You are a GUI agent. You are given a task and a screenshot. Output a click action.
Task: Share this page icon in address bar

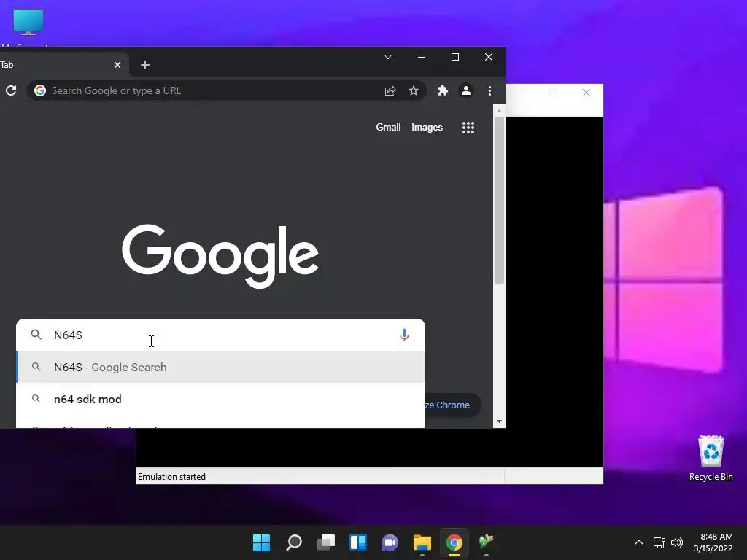[x=390, y=90]
